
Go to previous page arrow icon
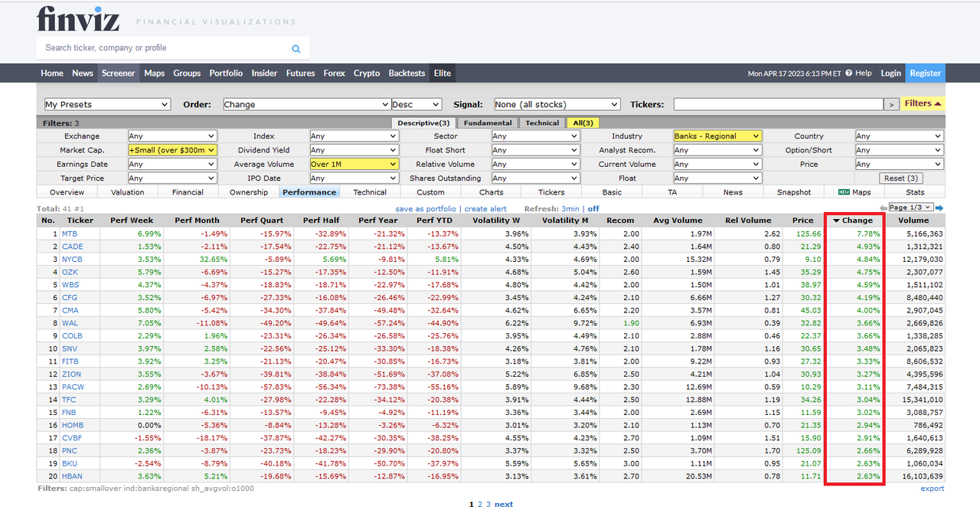coord(883,208)
